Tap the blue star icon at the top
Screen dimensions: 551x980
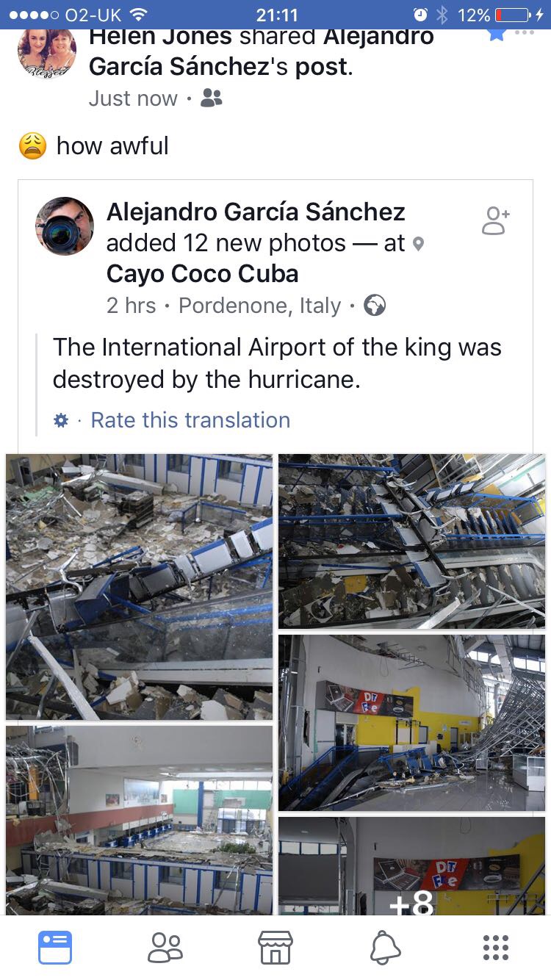coord(497,34)
